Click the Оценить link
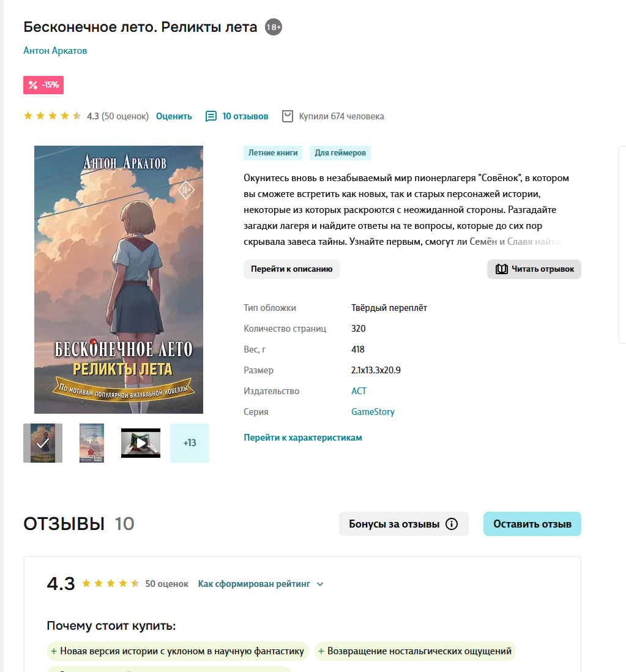Image resolution: width=626 pixels, height=672 pixels. [x=174, y=116]
